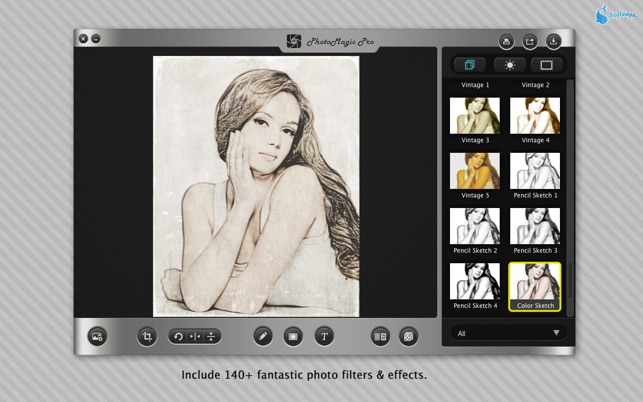Select the Pencil draw tool
The height and width of the screenshot is (402, 643).
click(263, 337)
